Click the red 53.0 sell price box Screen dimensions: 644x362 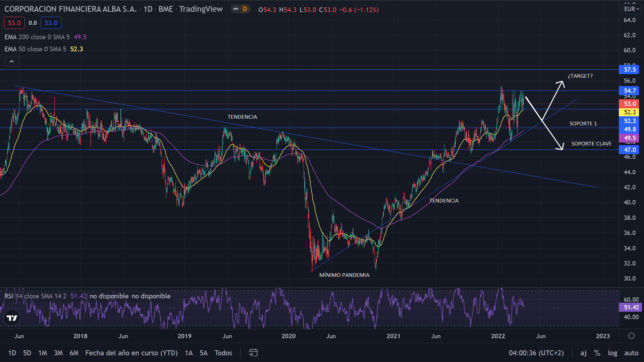pos(14,23)
